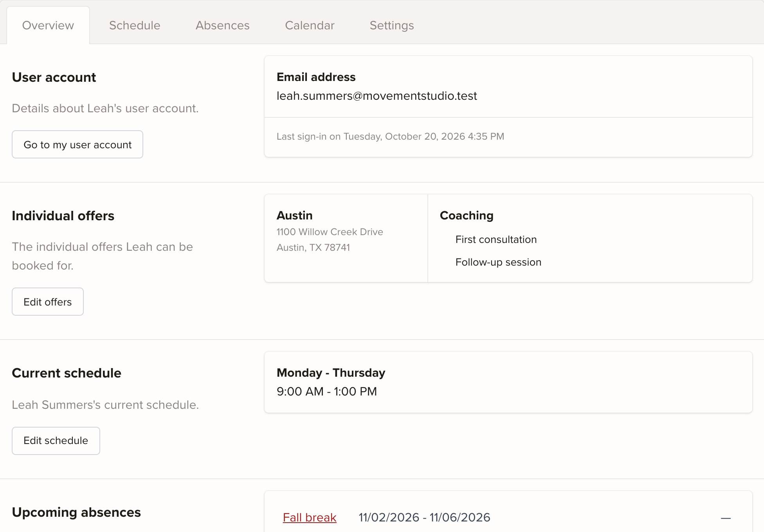Click Details about Leah's user account text
This screenshot has height=532, width=764.
[x=105, y=108]
